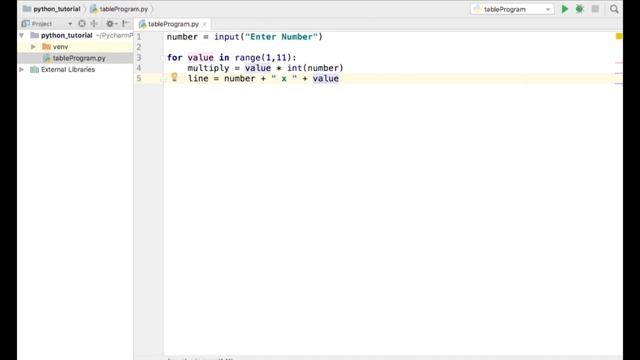
Task: Select python_tutorial project root
Action: [x=67, y=36]
